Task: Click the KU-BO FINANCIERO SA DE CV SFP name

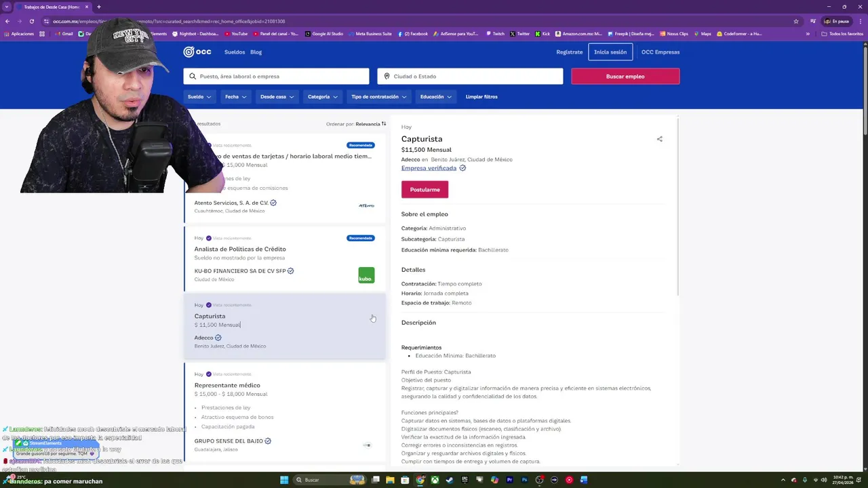Action: [240, 271]
